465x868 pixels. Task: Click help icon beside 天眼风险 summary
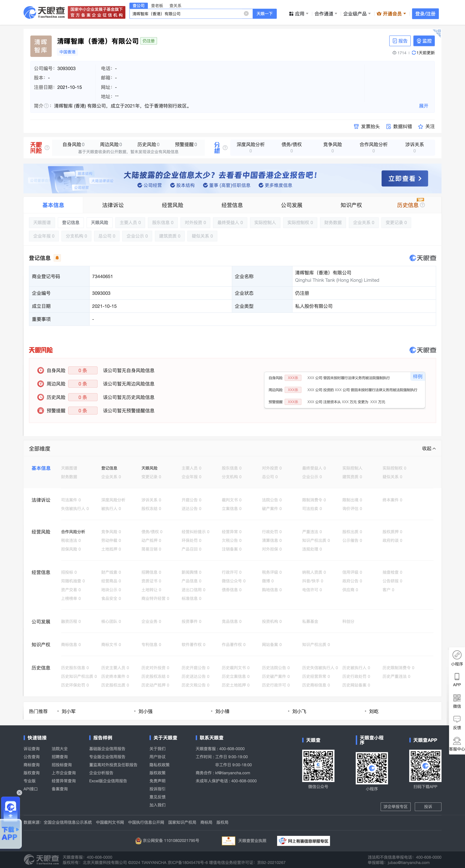47,148
